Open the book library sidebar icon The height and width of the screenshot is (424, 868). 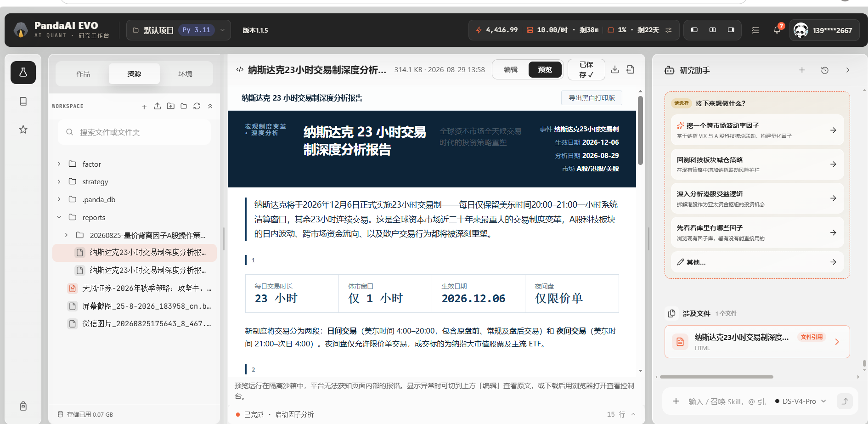pyautogui.click(x=23, y=101)
